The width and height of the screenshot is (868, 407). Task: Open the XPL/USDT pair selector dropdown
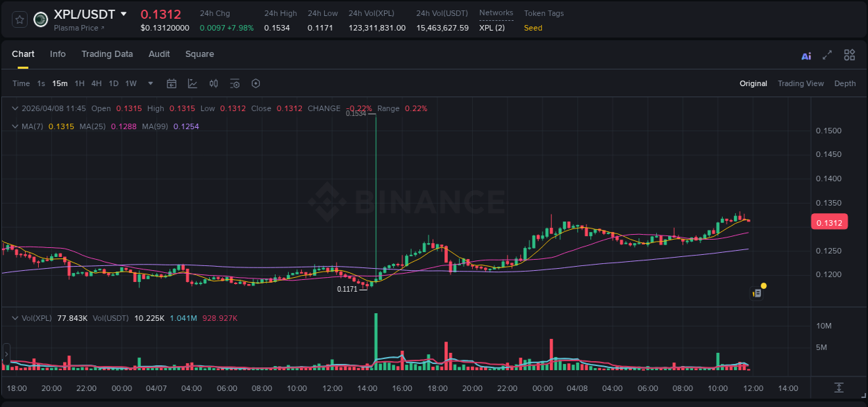click(124, 13)
